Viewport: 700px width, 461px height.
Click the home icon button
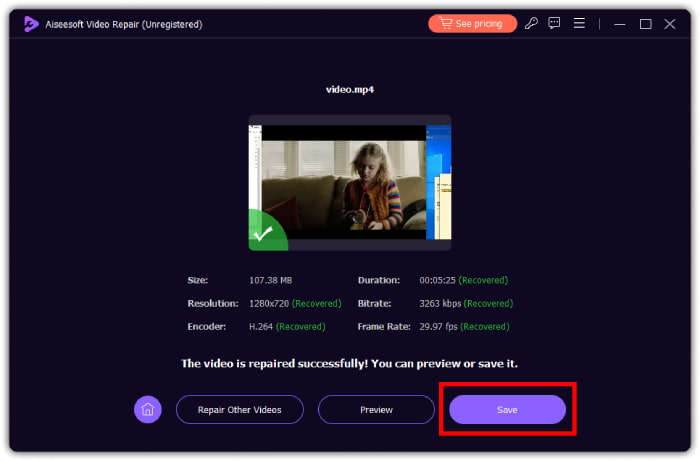(x=148, y=409)
